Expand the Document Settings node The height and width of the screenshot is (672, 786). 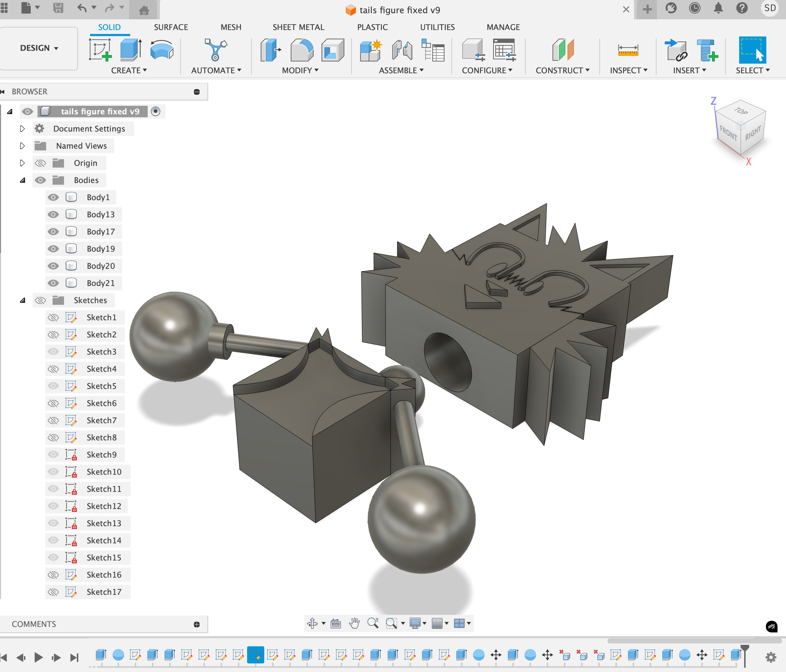coord(23,129)
